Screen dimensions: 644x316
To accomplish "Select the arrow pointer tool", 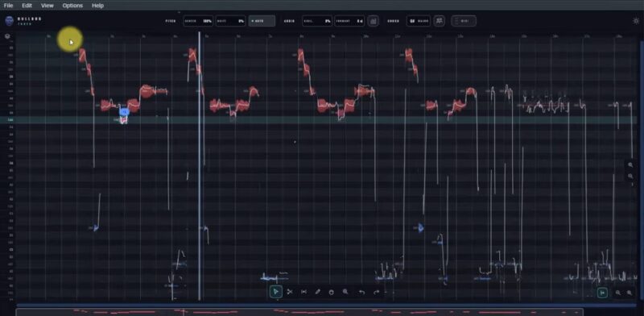I will pyautogui.click(x=275, y=292).
